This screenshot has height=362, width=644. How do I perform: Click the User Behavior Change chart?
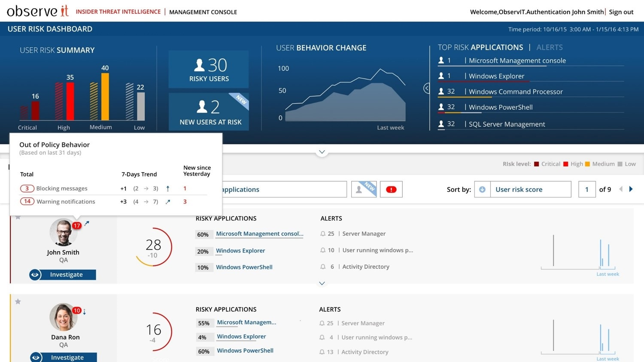(x=345, y=95)
